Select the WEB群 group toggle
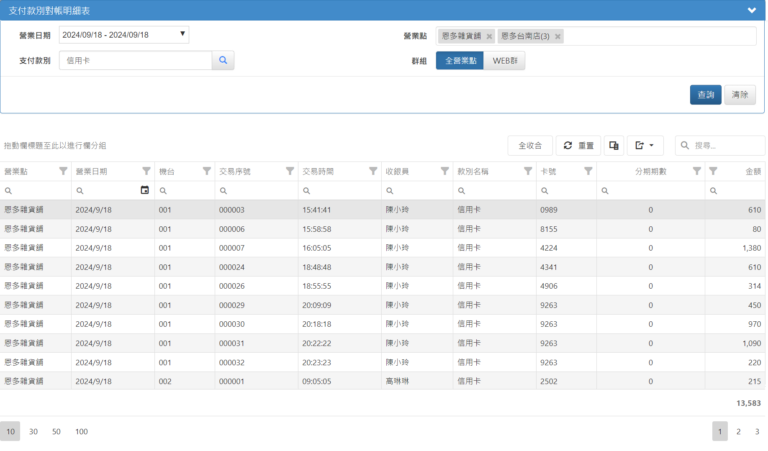 [x=504, y=61]
